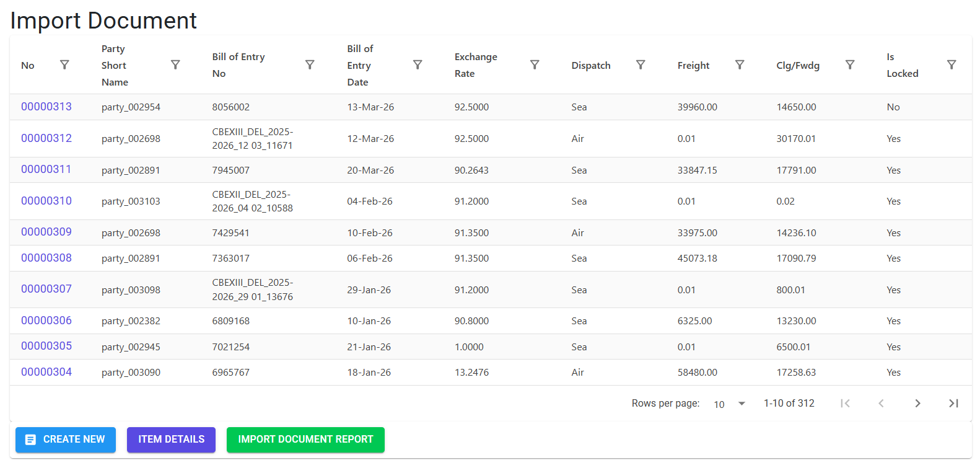
Task: Select bill of entry number 7021254
Action: point(231,347)
